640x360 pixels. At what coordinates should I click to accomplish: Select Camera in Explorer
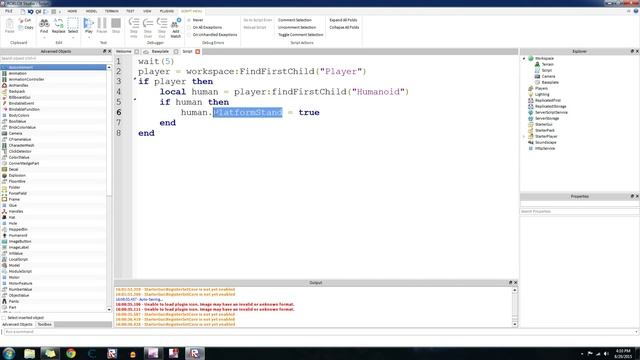pyautogui.click(x=548, y=76)
